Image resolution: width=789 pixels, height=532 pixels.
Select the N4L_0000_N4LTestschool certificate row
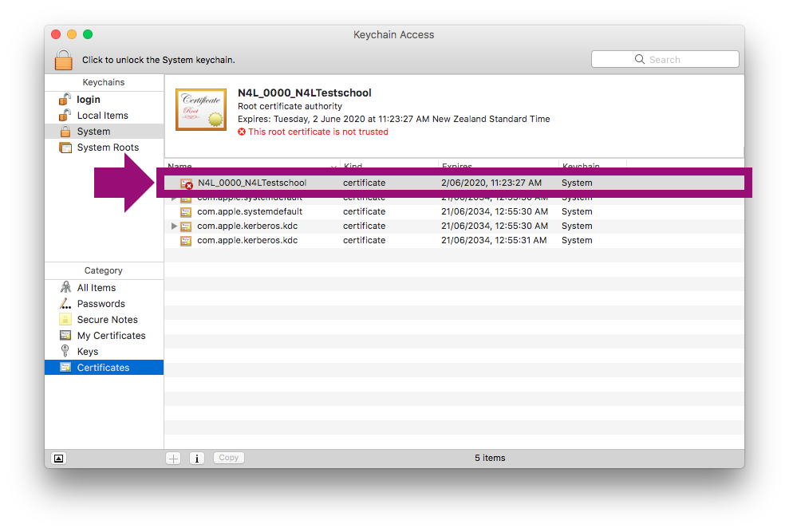pyautogui.click(x=251, y=183)
